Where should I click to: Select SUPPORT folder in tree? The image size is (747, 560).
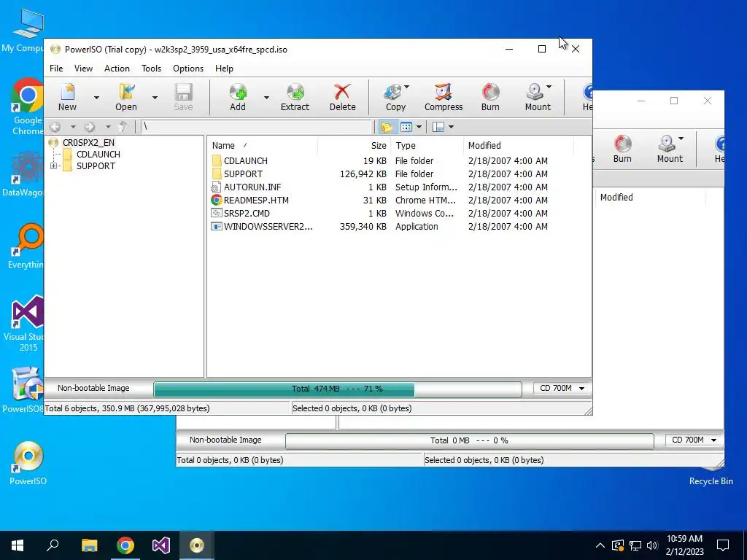point(96,166)
